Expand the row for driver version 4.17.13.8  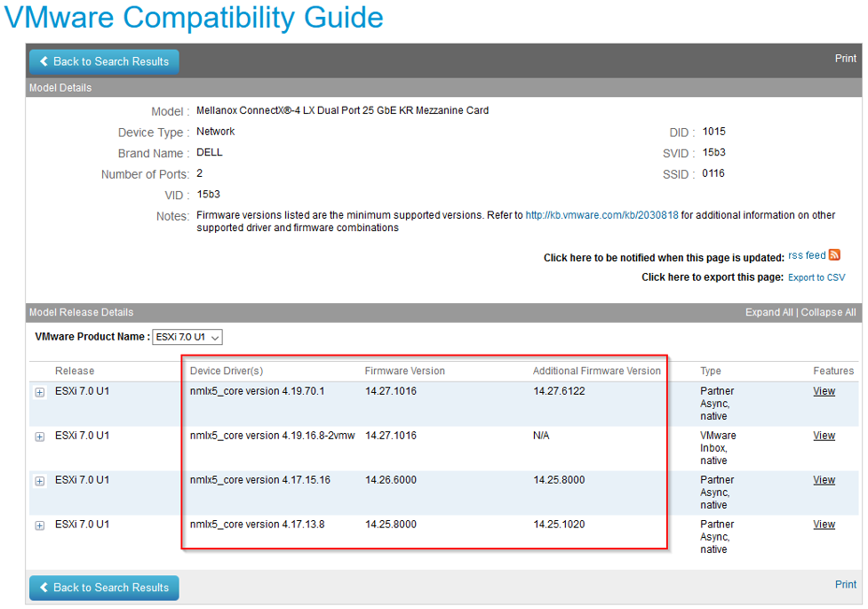[40, 525]
